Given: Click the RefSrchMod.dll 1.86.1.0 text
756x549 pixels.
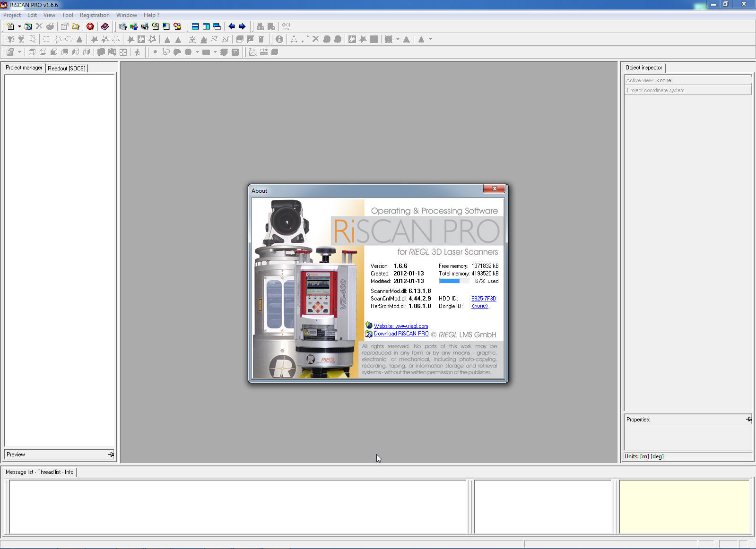Looking at the screenshot, I should 400,306.
